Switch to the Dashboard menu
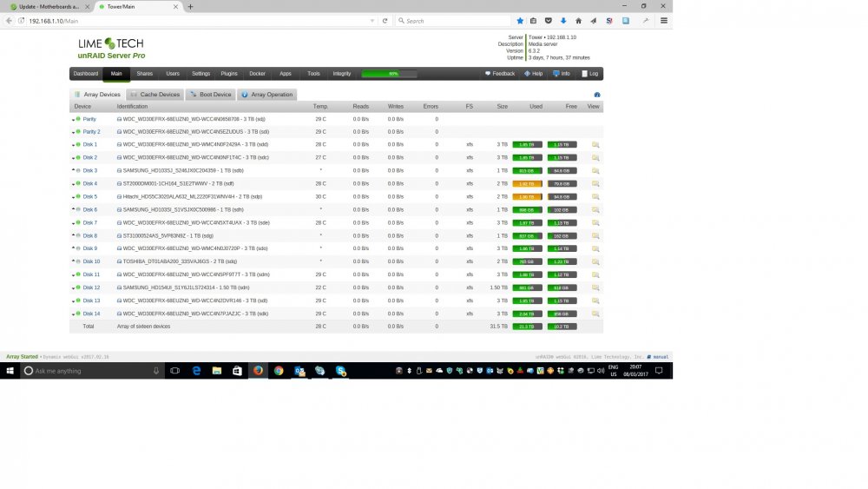The image size is (868, 489). tap(86, 74)
